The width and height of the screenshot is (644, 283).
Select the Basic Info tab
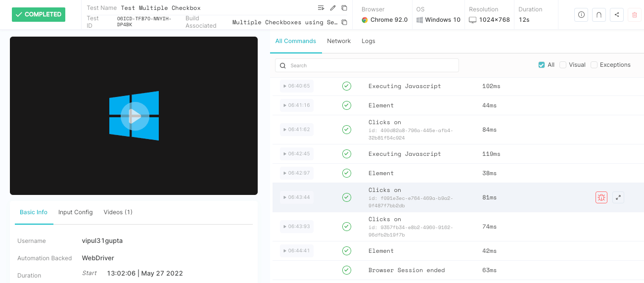click(34, 212)
